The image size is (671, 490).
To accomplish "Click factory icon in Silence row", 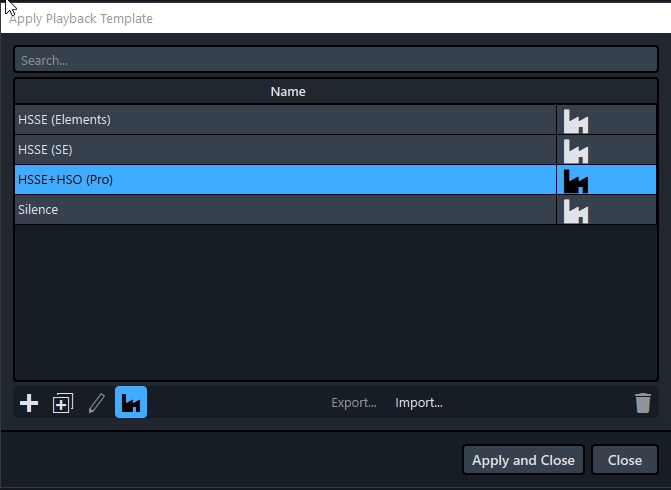I will (576, 211).
